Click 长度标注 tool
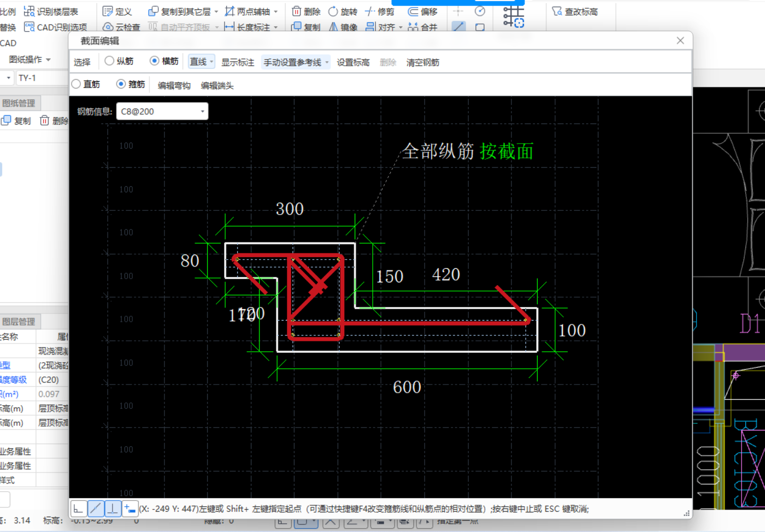Viewport: 765px width, 532px height. click(x=247, y=27)
